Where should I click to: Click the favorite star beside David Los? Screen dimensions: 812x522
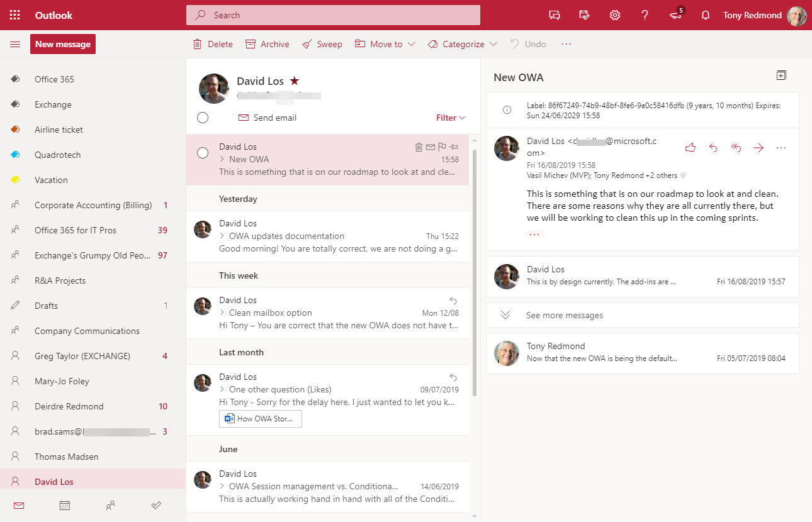click(x=295, y=81)
